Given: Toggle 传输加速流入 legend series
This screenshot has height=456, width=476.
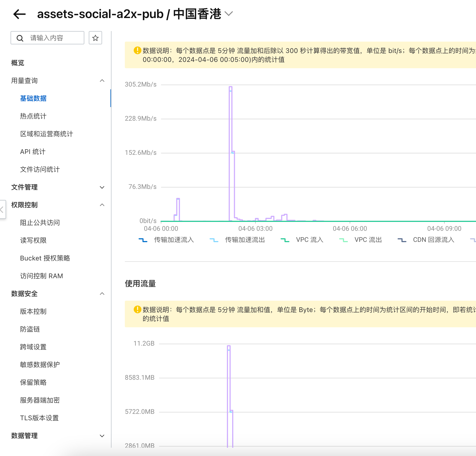Looking at the screenshot, I should 166,240.
